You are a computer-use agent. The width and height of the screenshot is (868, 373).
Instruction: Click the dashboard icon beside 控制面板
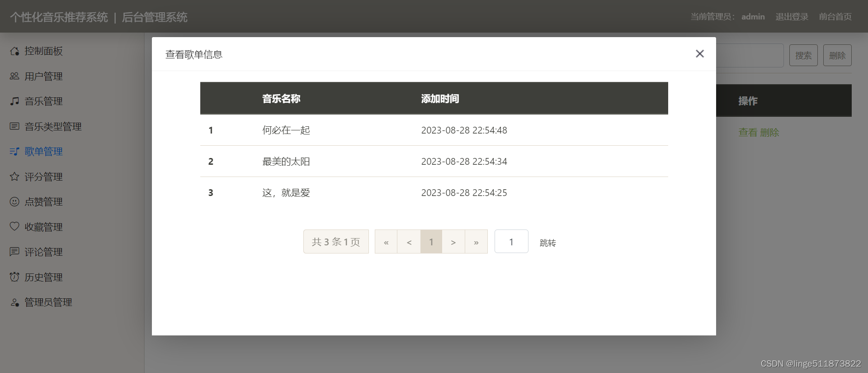(x=14, y=51)
